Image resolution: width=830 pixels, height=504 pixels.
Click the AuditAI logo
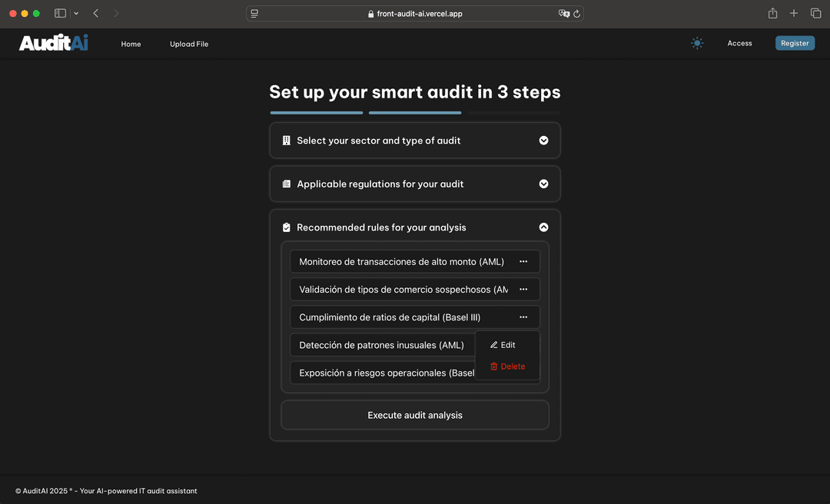tap(53, 43)
